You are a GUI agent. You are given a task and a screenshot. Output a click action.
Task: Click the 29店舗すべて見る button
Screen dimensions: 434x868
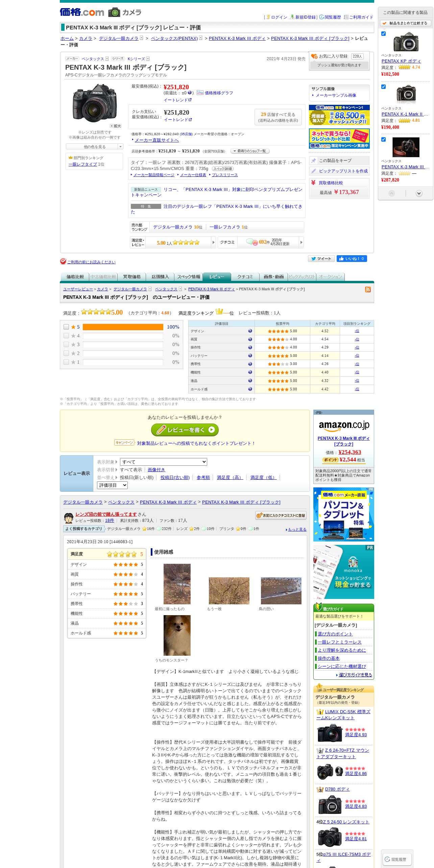(x=278, y=117)
